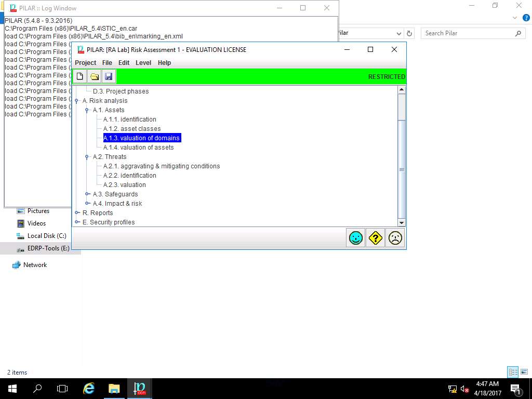Click the blue happy face button
Viewport: 532px width, 399px height.
pyautogui.click(x=355, y=238)
